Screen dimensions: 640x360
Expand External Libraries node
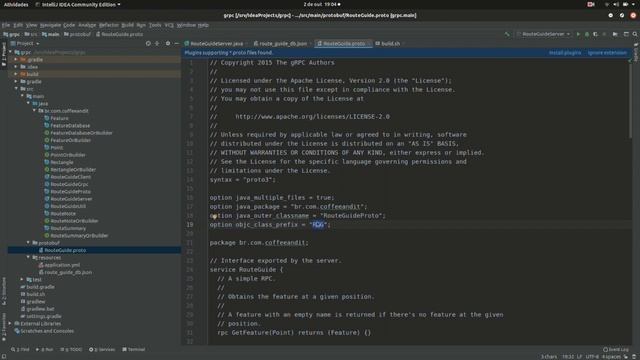[x=10, y=324]
